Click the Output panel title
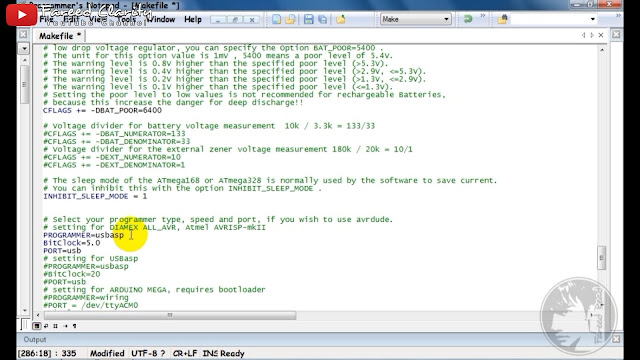 pos(35,340)
